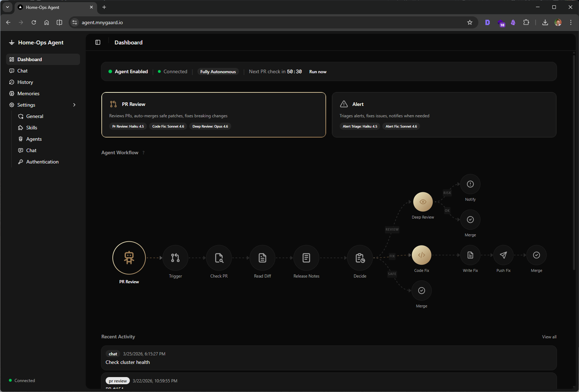Click Run now button
Viewport: 579px width, 392px height.
(318, 72)
